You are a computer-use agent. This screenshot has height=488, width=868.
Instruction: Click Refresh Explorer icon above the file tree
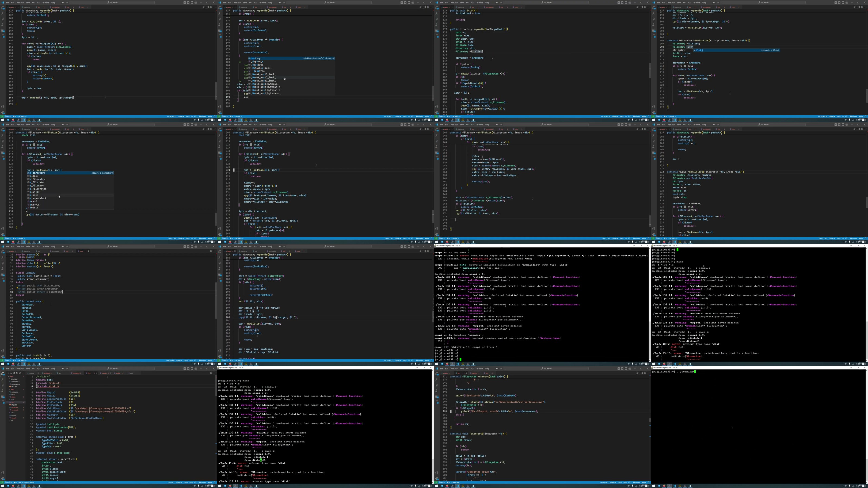click(17, 373)
